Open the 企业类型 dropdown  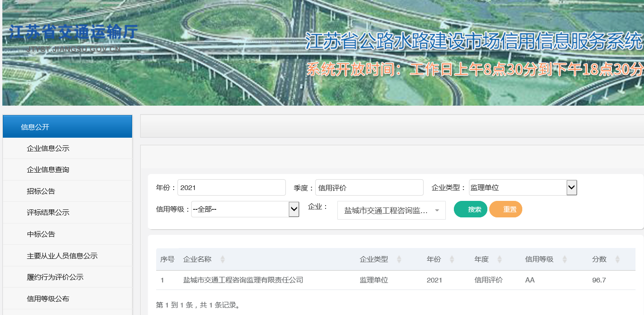[571, 187]
